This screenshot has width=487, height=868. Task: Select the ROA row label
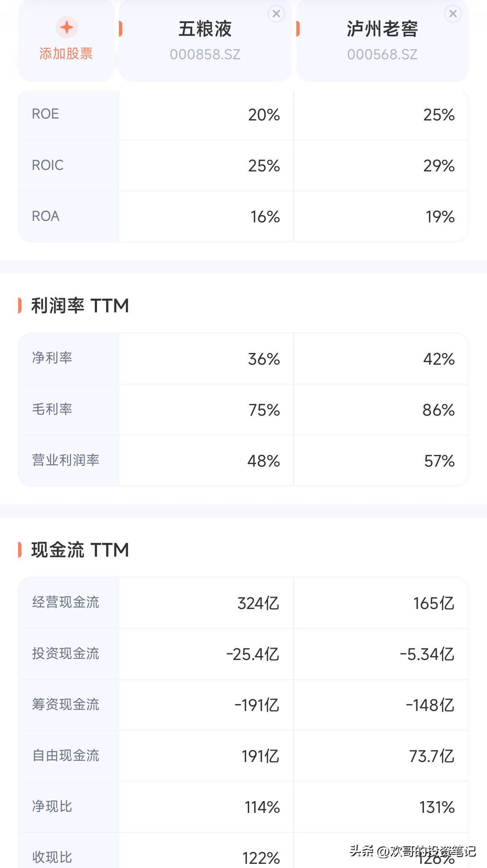(46, 216)
